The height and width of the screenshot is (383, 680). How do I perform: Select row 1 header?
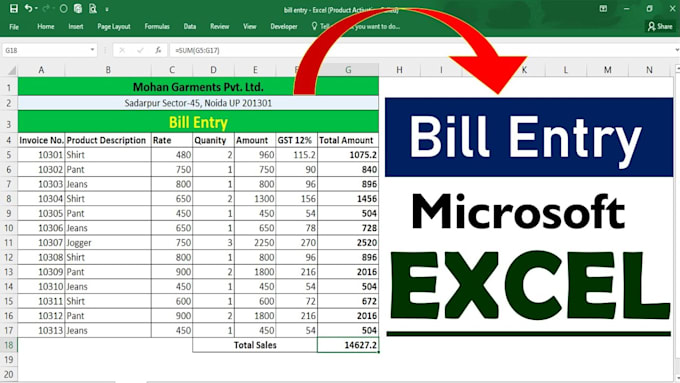point(9,88)
